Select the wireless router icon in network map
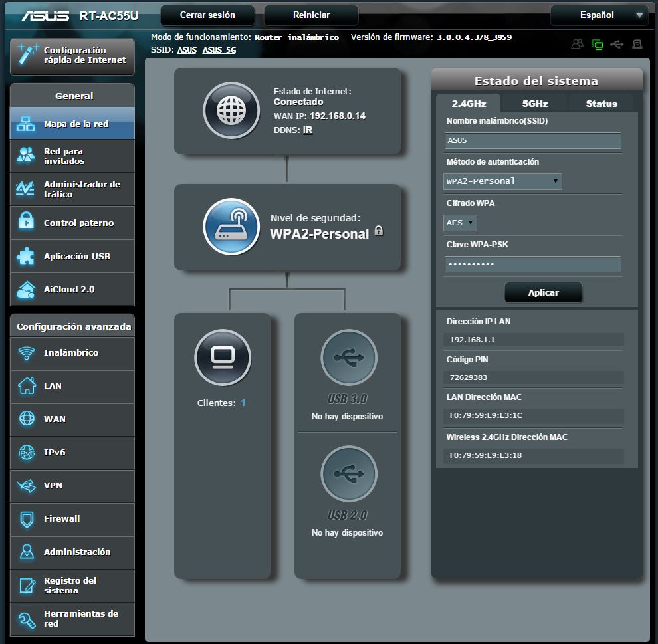658x644 pixels. [x=231, y=227]
